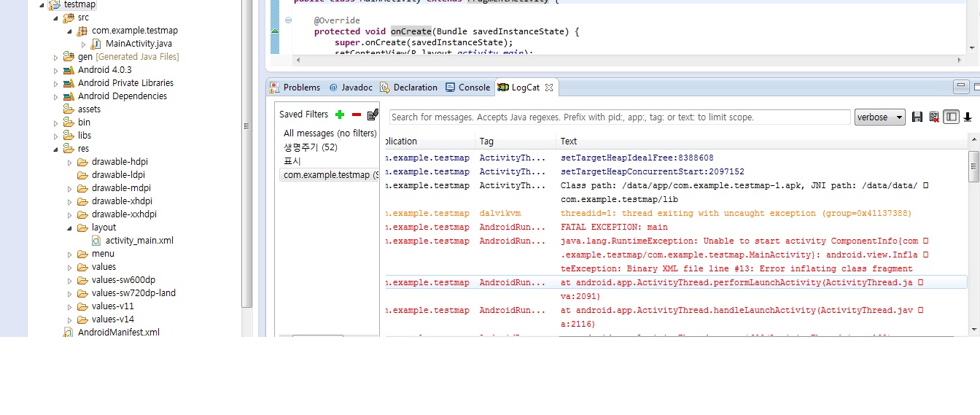980x415 pixels.
Task: Click the Android Private Libraries icon
Action: 69,83
